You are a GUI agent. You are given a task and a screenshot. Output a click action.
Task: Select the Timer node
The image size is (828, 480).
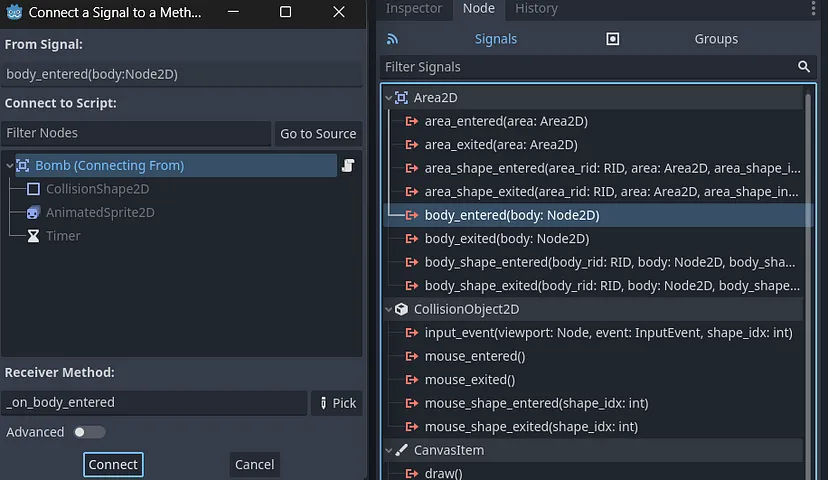(63, 236)
